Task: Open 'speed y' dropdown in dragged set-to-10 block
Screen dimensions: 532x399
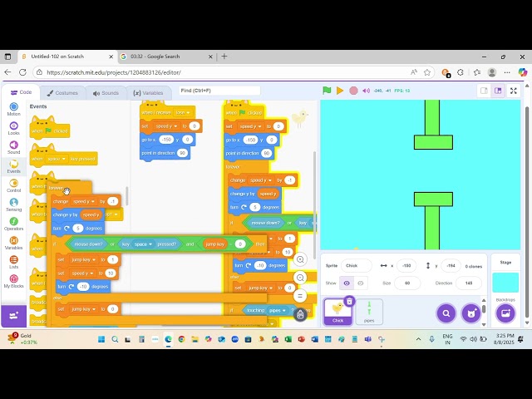Action: click(x=82, y=273)
